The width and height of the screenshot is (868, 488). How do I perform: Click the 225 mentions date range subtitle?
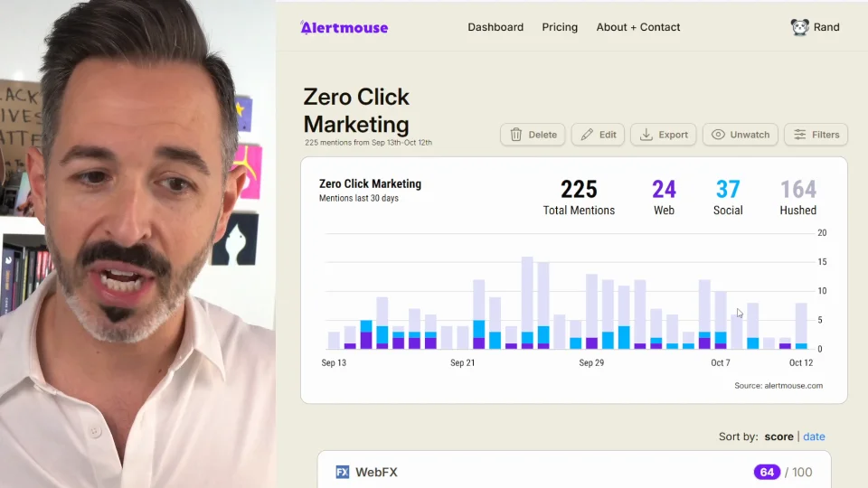(x=368, y=143)
